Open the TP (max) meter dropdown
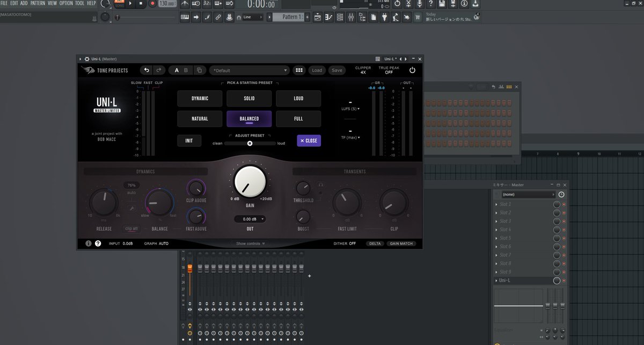This screenshot has height=345, width=644. tap(350, 138)
